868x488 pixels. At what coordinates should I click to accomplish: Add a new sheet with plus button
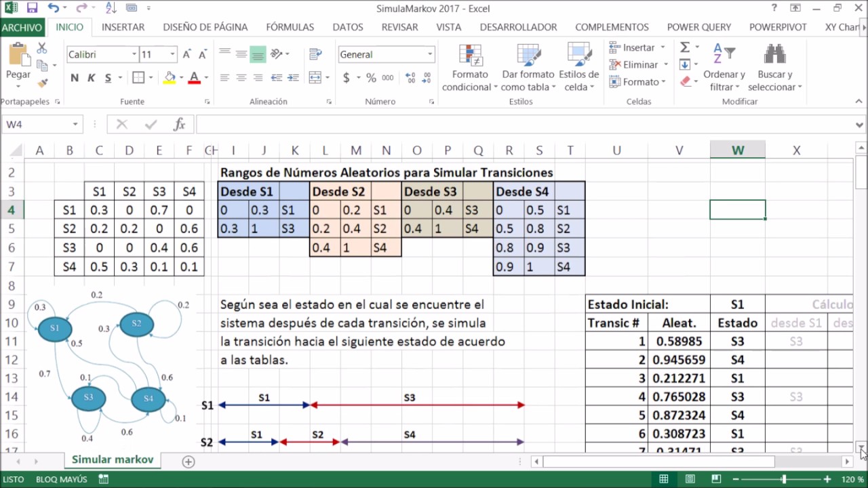point(189,462)
